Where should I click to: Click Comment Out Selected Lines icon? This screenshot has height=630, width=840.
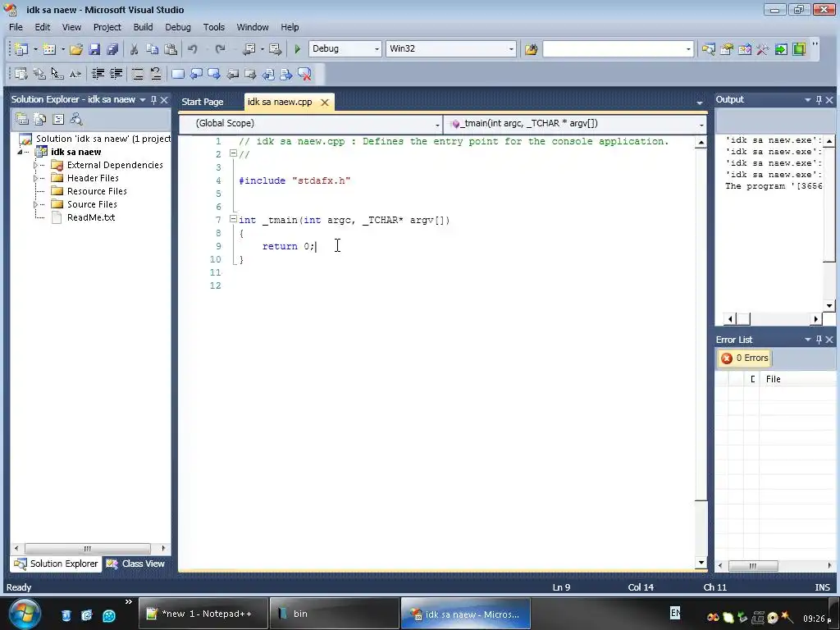click(x=138, y=74)
